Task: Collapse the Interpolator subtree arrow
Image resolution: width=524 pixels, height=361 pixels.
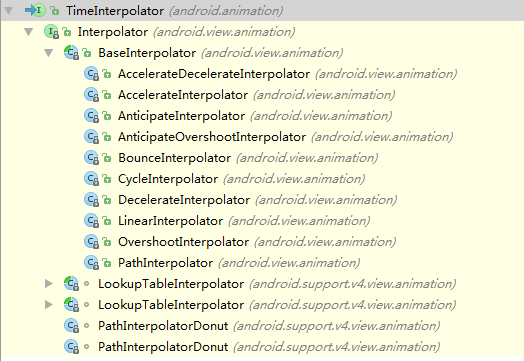Action: coord(29,32)
